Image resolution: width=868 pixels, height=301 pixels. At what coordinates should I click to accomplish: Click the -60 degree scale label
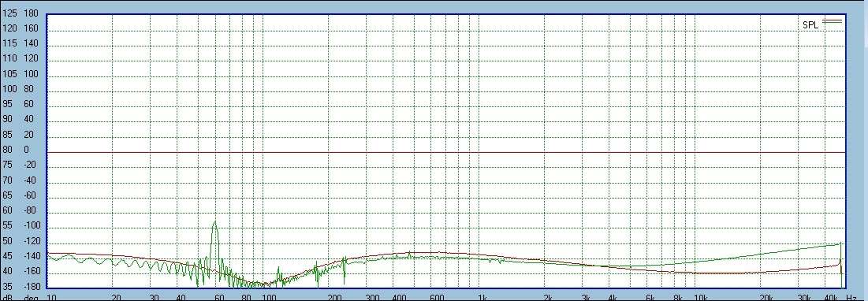pyautogui.click(x=29, y=195)
